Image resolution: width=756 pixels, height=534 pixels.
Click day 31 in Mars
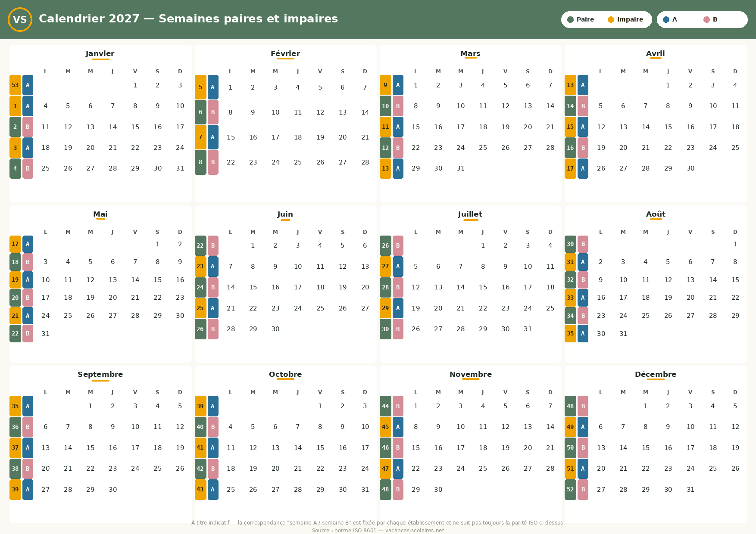pos(461,168)
